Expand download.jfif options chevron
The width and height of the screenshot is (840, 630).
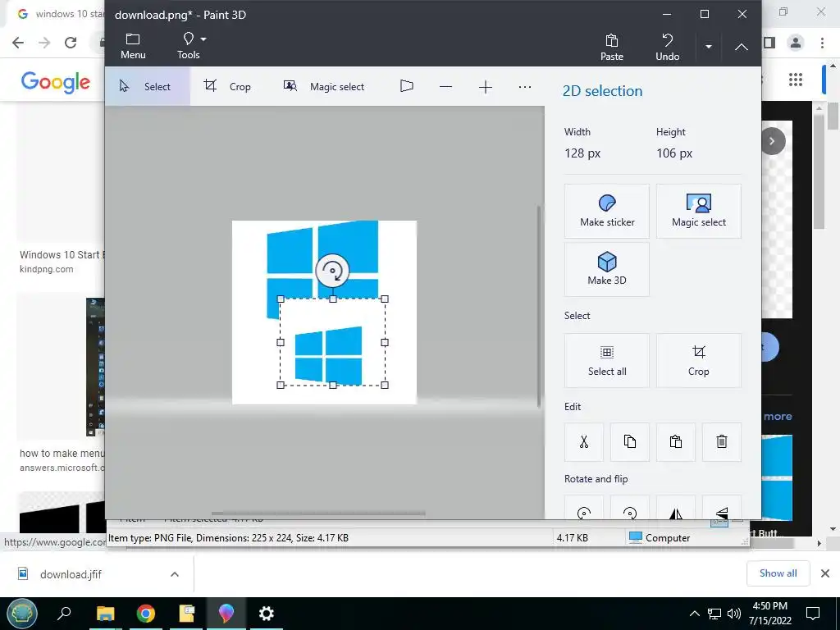click(175, 574)
